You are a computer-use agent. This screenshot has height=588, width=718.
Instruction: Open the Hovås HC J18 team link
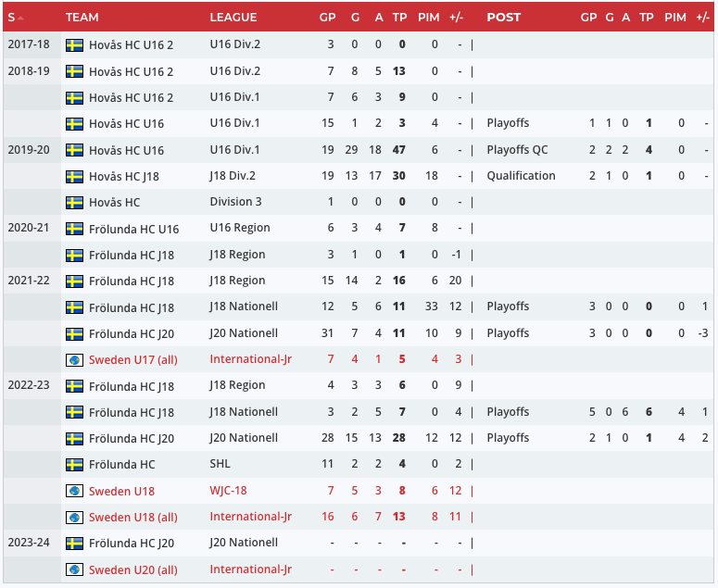126,176
